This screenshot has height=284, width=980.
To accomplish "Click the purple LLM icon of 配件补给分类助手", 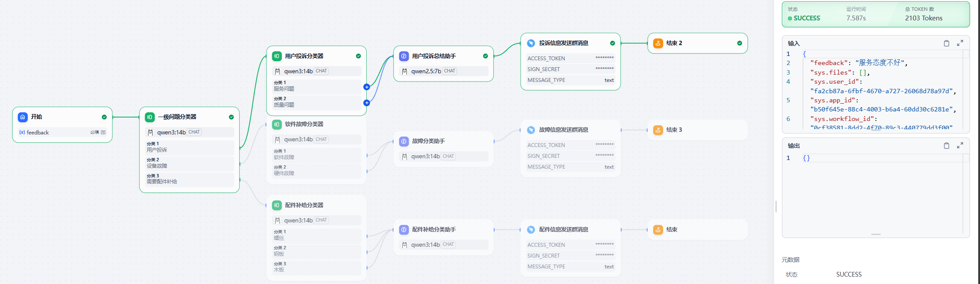I will pyautogui.click(x=404, y=230).
